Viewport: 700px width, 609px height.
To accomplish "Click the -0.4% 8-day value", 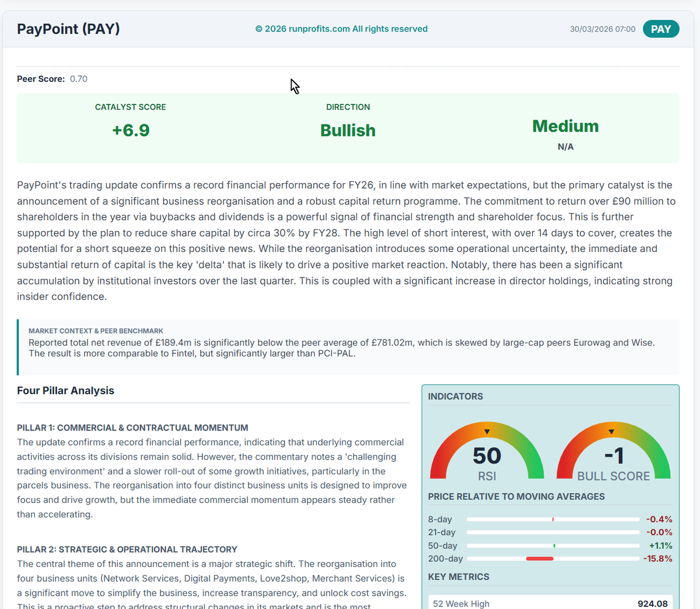I will 659,519.
